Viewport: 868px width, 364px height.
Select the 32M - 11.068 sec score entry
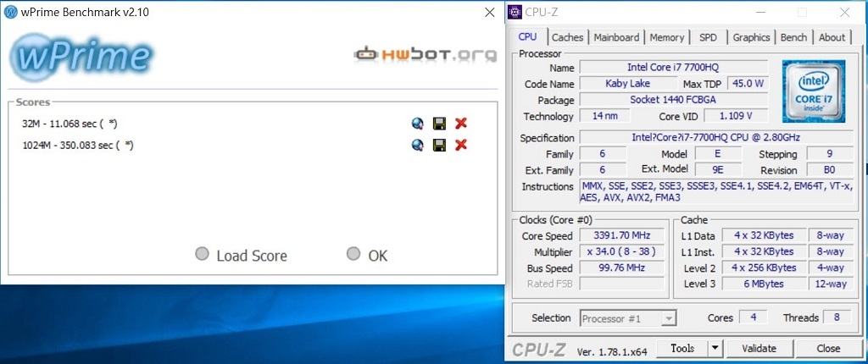point(70,124)
